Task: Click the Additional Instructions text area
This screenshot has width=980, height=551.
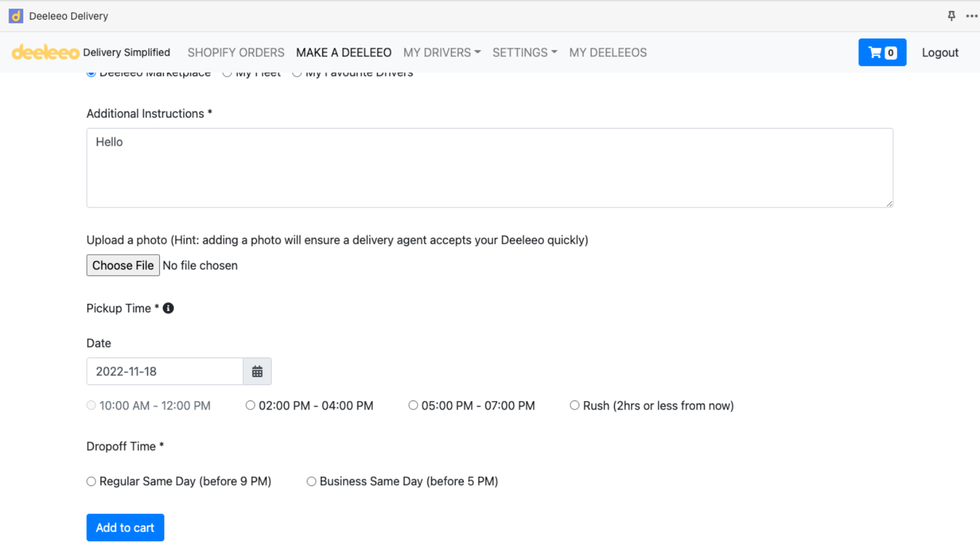Action: point(490,168)
